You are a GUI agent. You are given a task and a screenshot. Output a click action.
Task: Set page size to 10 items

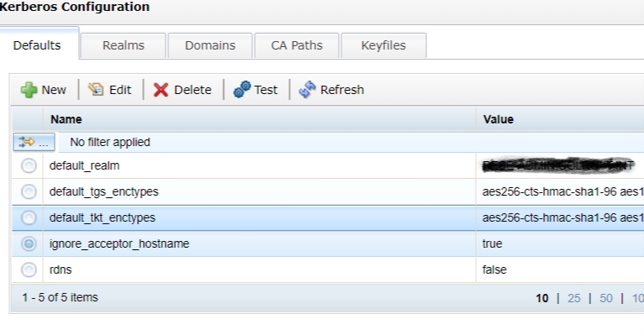[x=542, y=298]
